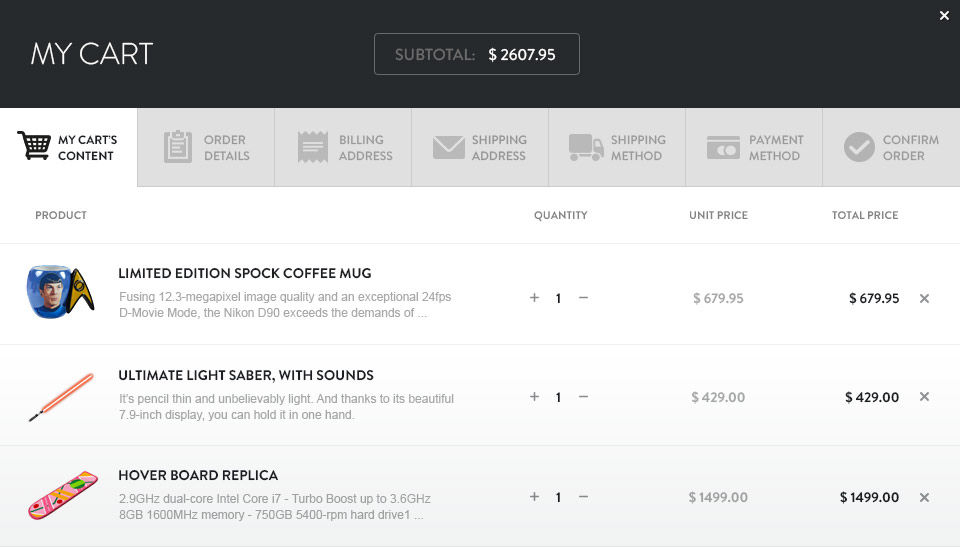Click the Spock mug product thumbnail
This screenshot has width=960, height=550.
point(60,292)
